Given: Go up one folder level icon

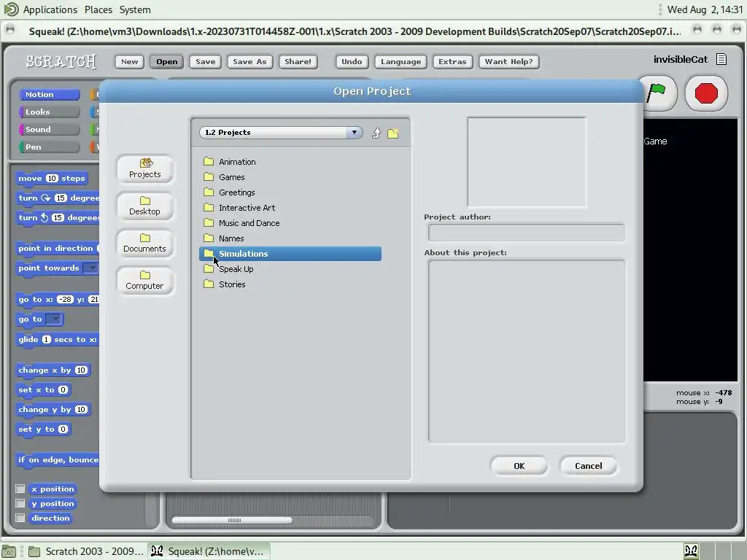Looking at the screenshot, I should pyautogui.click(x=376, y=133).
